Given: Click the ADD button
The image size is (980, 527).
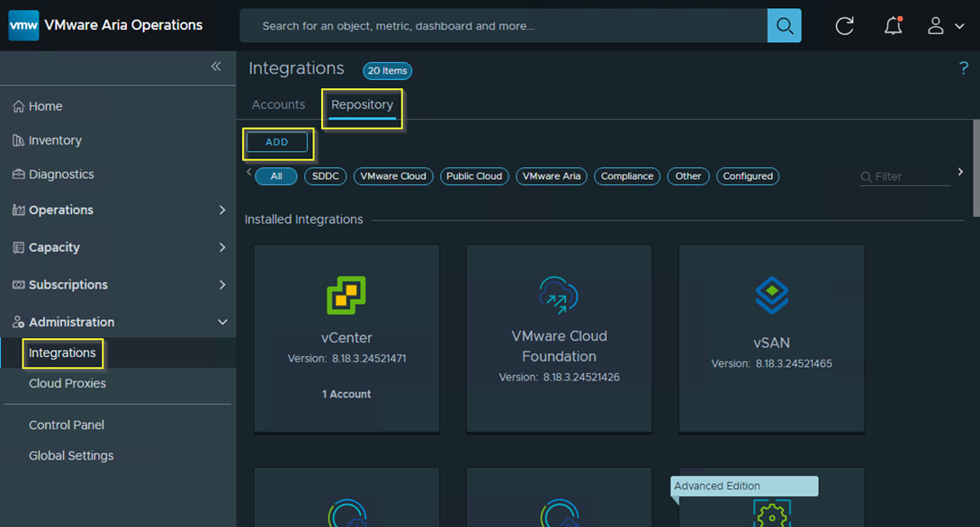Looking at the screenshot, I should coord(277,142).
